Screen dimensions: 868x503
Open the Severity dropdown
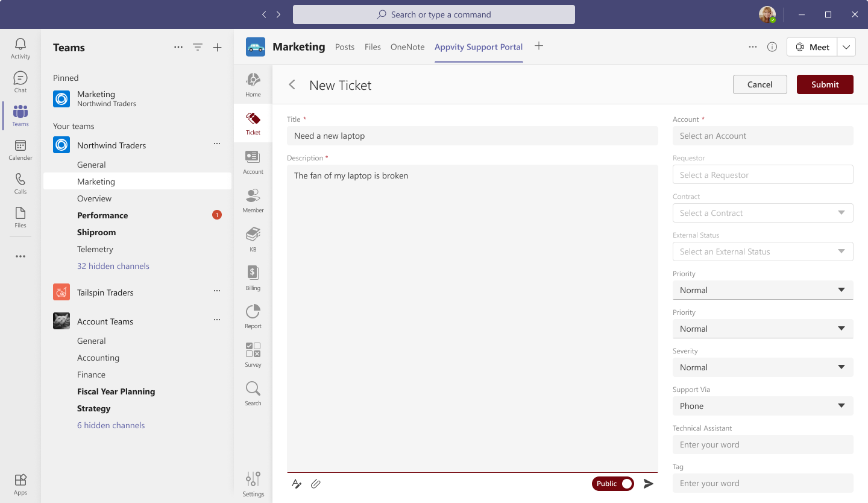[x=763, y=367]
